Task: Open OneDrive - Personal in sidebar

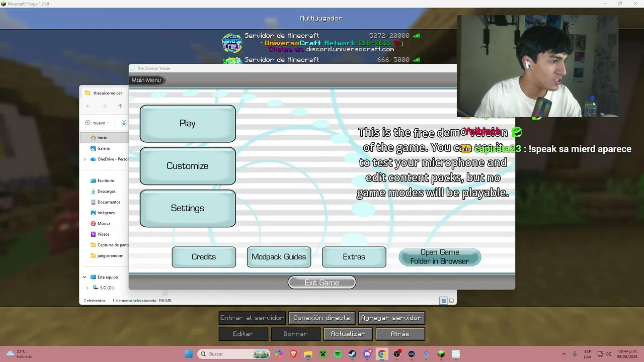Action: coord(109,159)
